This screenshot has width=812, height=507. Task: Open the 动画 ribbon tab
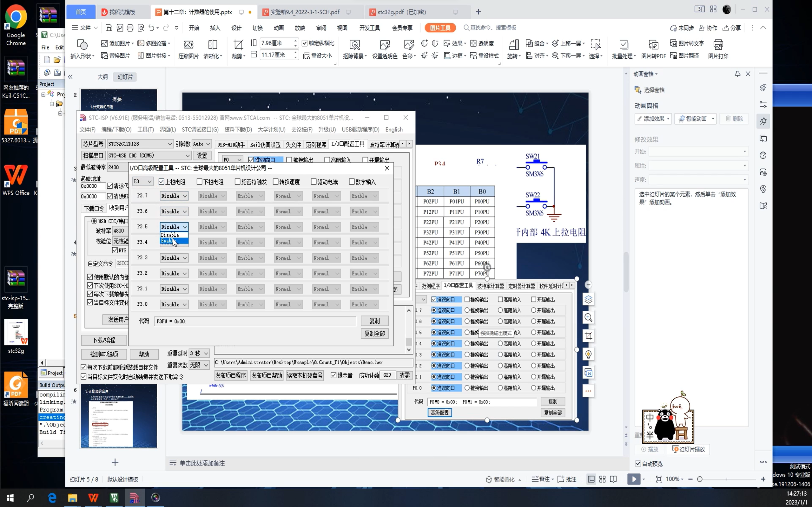click(x=279, y=28)
